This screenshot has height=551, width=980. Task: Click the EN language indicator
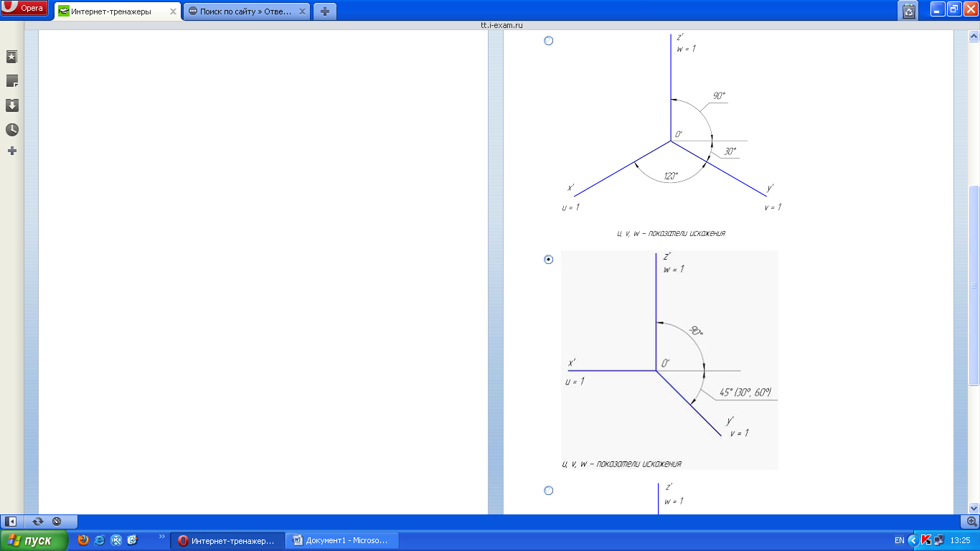click(900, 540)
